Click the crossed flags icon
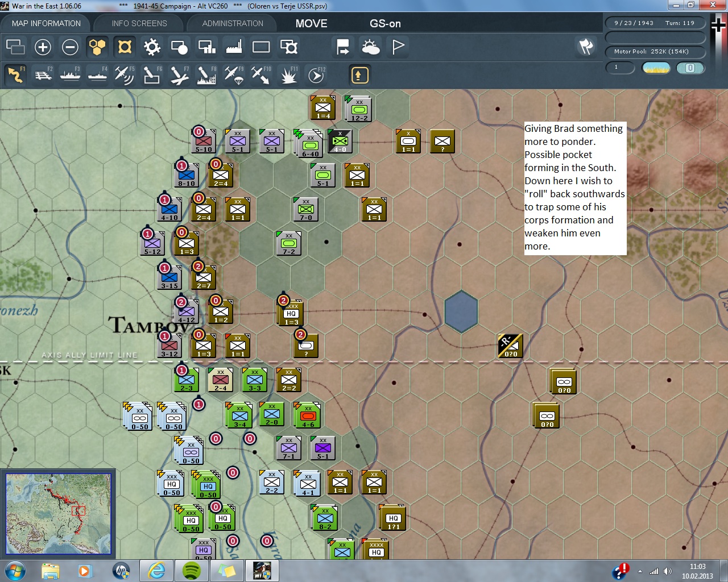The height and width of the screenshot is (582, 728). tap(586, 47)
